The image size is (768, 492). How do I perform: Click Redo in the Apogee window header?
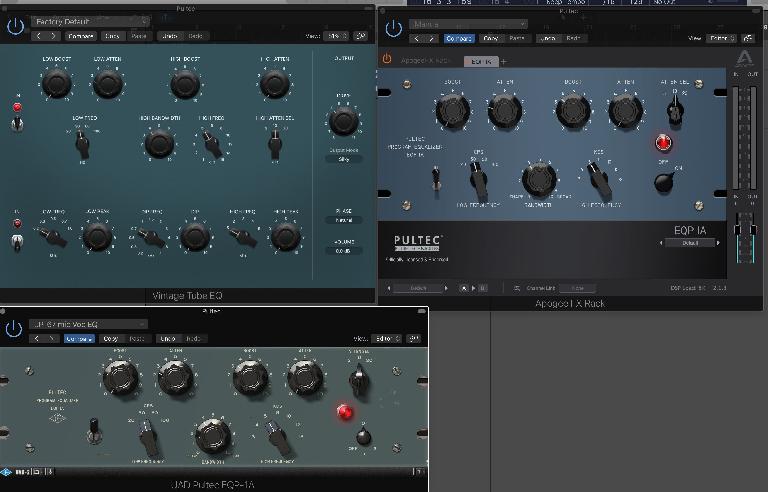click(x=573, y=38)
